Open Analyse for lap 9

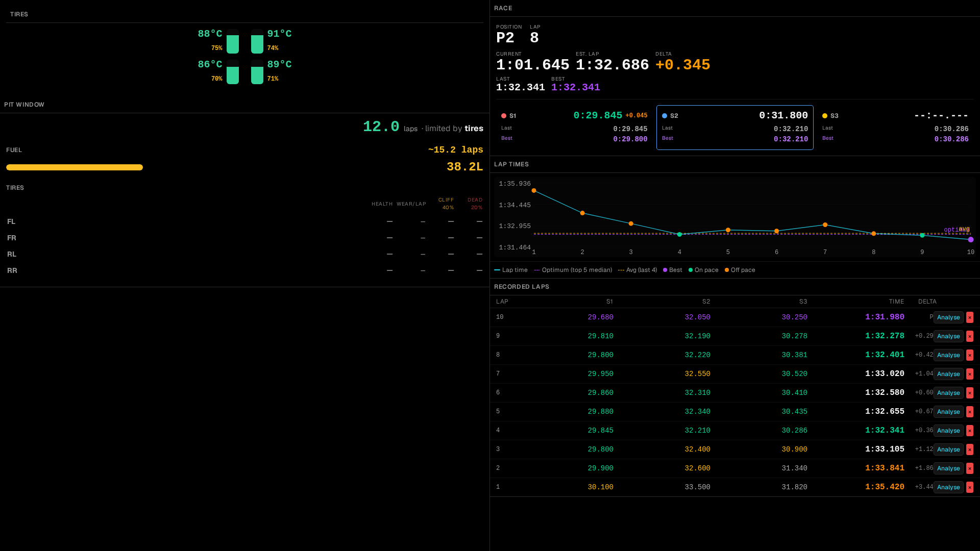(948, 336)
